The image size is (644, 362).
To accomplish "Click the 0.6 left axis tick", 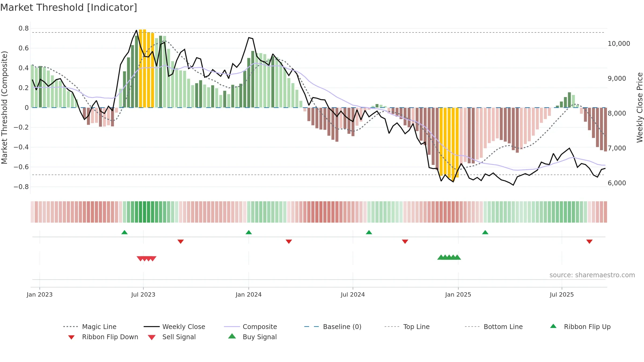I will (24, 48).
